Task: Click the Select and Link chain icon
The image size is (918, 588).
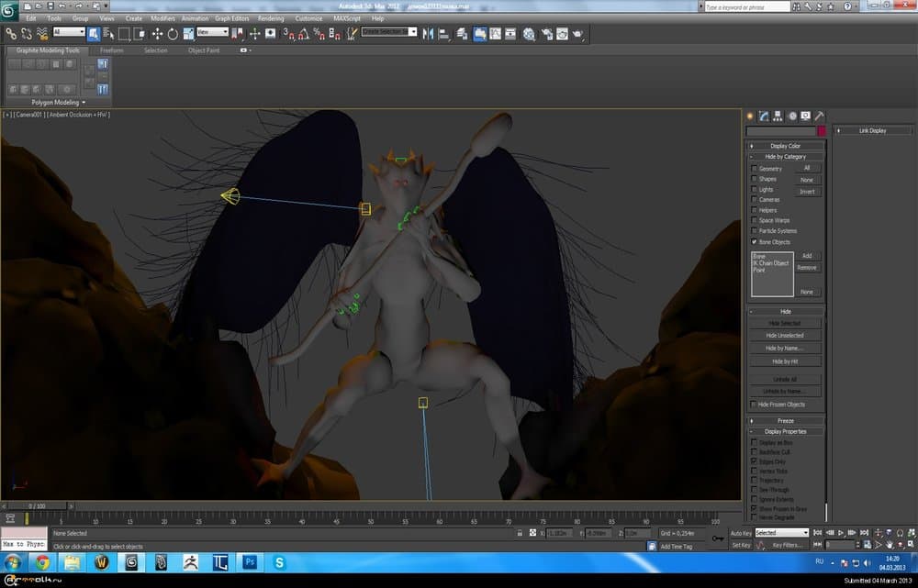Action: pos(11,33)
